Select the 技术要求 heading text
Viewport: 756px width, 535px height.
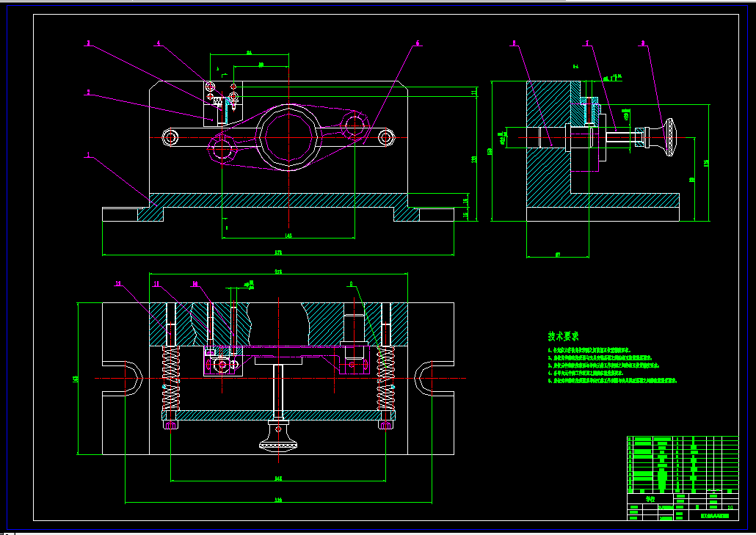(563, 336)
